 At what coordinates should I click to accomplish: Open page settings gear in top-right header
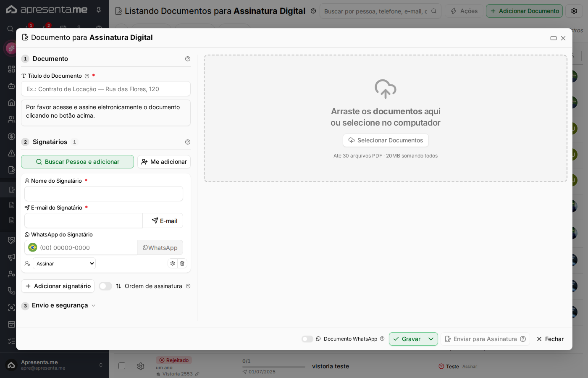574,11
